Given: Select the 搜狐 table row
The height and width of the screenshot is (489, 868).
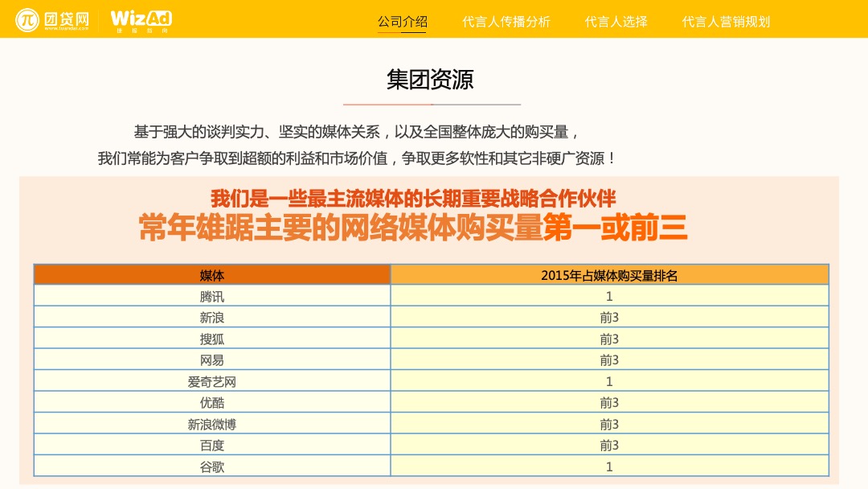Looking at the screenshot, I should (211, 339).
